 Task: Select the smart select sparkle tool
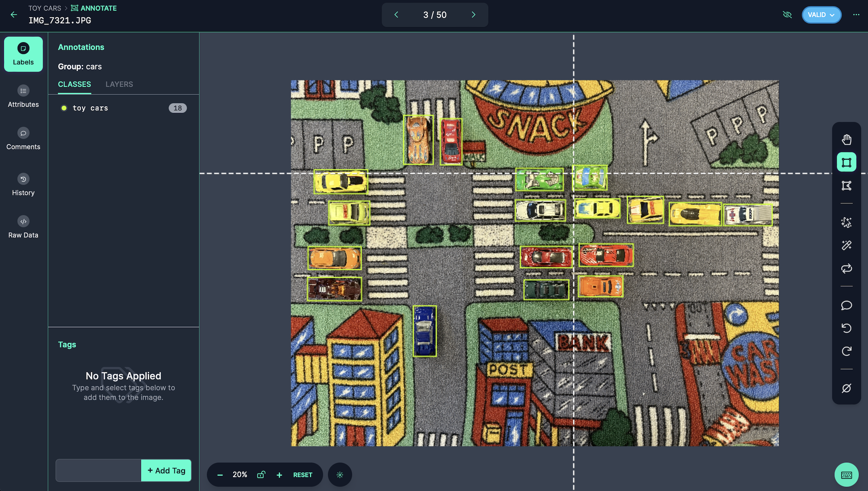click(847, 223)
